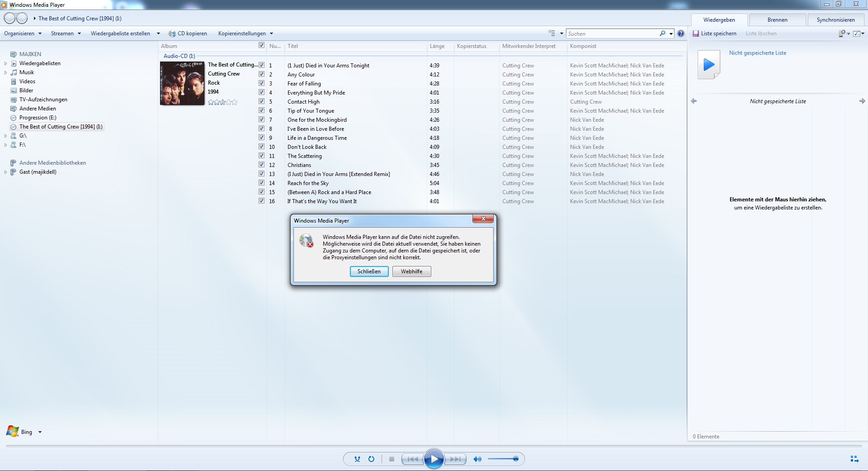Click the large play icon in list pane

709,65
